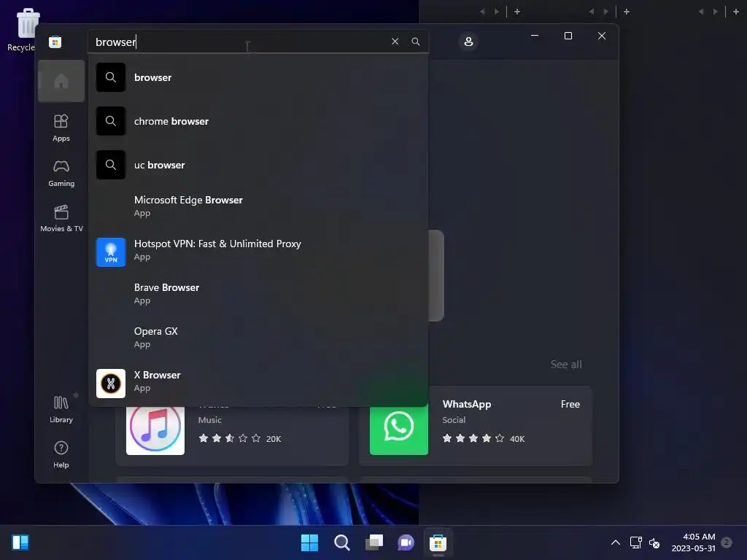Click the iTunes music note thumbnail
The image size is (747, 560).
pyautogui.click(x=155, y=429)
